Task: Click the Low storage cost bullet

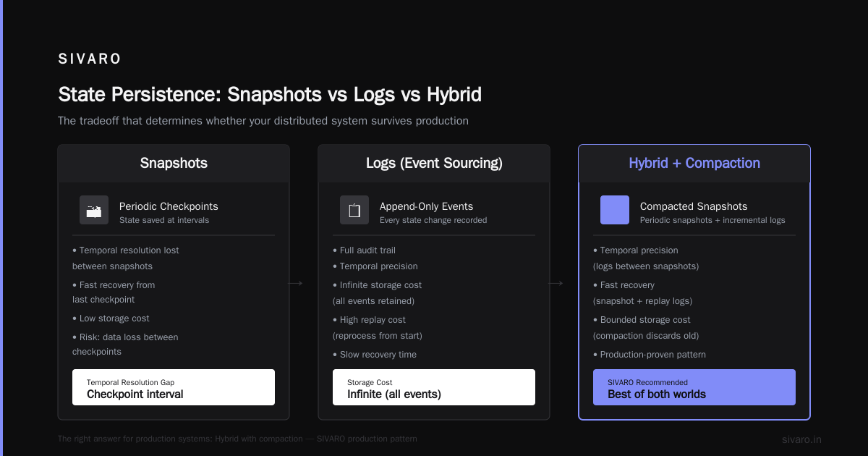Action: [111, 318]
